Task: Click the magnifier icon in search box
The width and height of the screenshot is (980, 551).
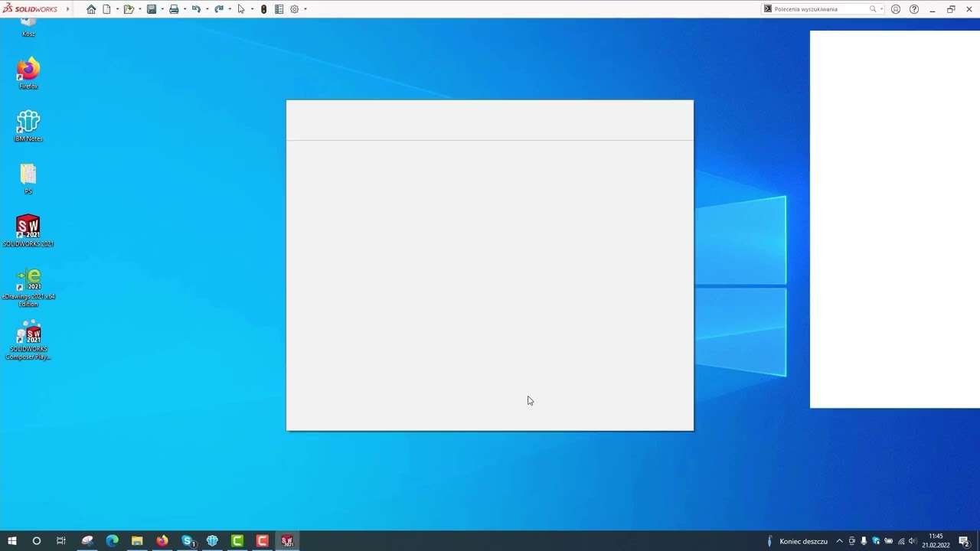Action: click(873, 9)
